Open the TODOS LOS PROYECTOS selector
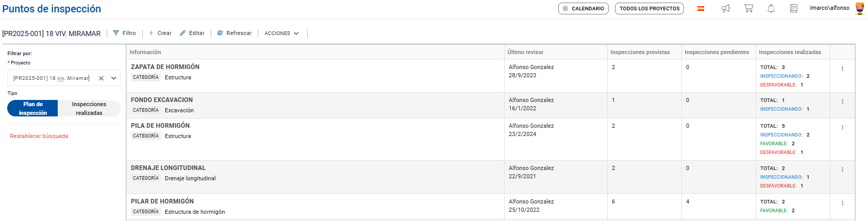This screenshot has height=221, width=868. (x=649, y=9)
